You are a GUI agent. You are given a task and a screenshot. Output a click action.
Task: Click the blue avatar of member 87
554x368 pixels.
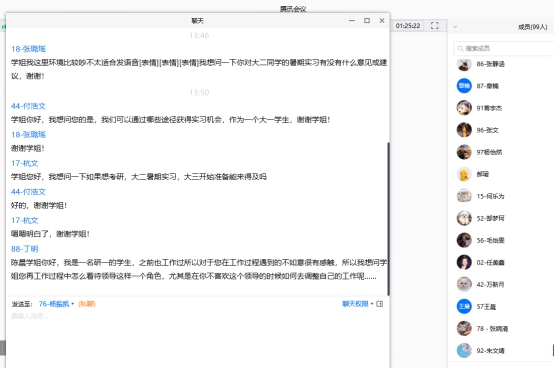pyautogui.click(x=464, y=86)
